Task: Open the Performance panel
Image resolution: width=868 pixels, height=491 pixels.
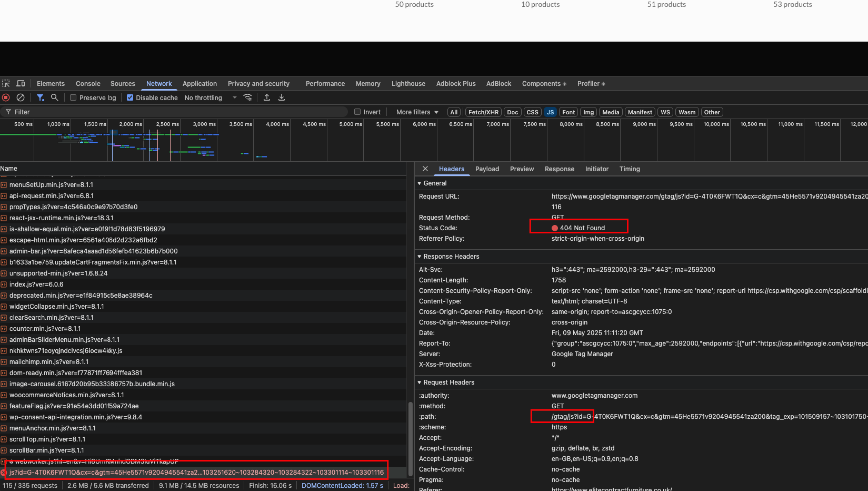Action: pos(325,84)
